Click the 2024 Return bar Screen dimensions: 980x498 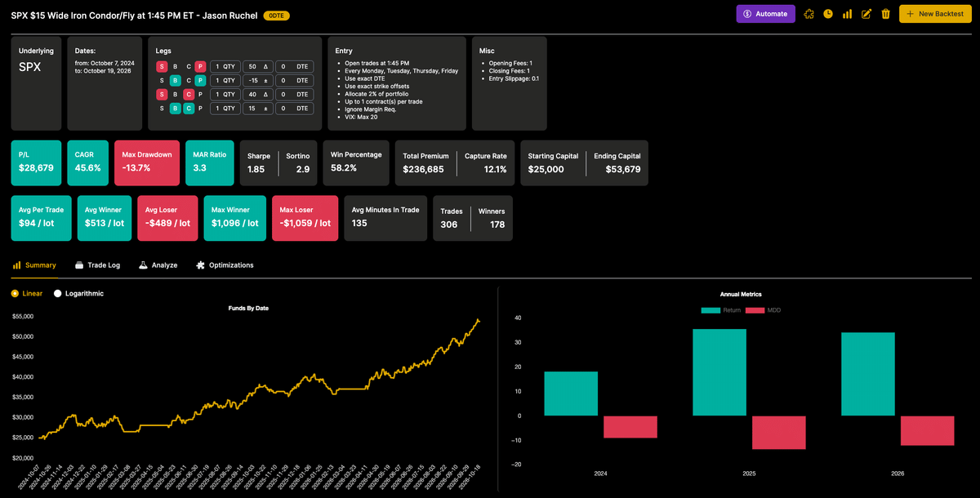[572, 394]
